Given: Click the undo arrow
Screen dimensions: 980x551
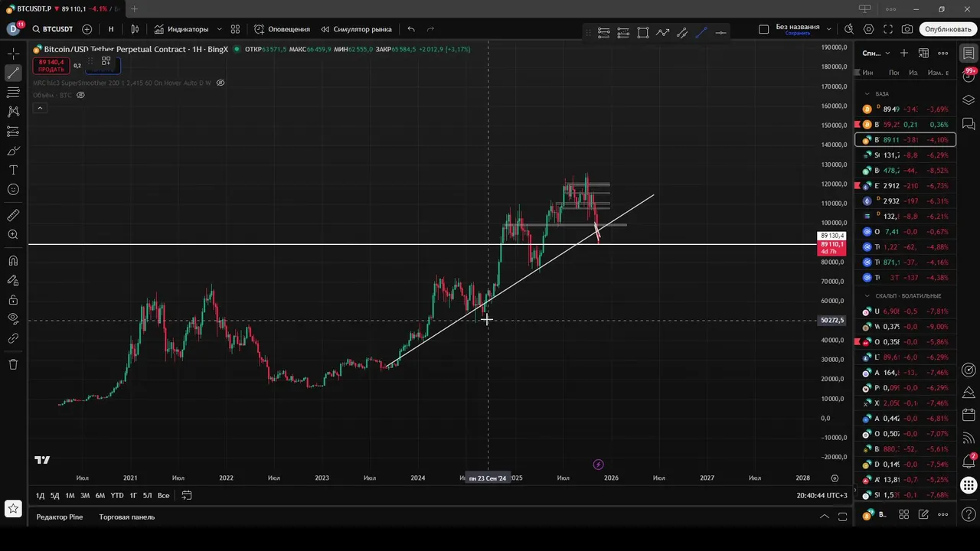Looking at the screenshot, I should tap(411, 29).
